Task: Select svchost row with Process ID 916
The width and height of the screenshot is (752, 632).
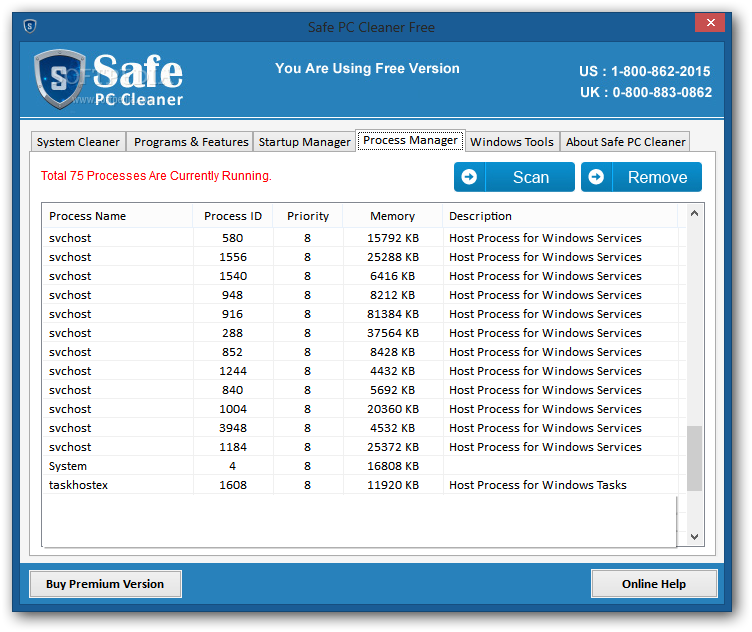Action: coord(364,314)
